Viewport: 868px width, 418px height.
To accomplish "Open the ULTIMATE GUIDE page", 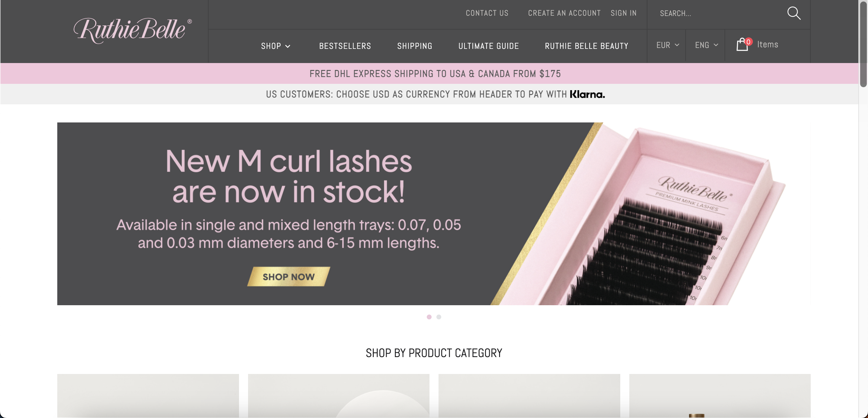I will click(488, 46).
